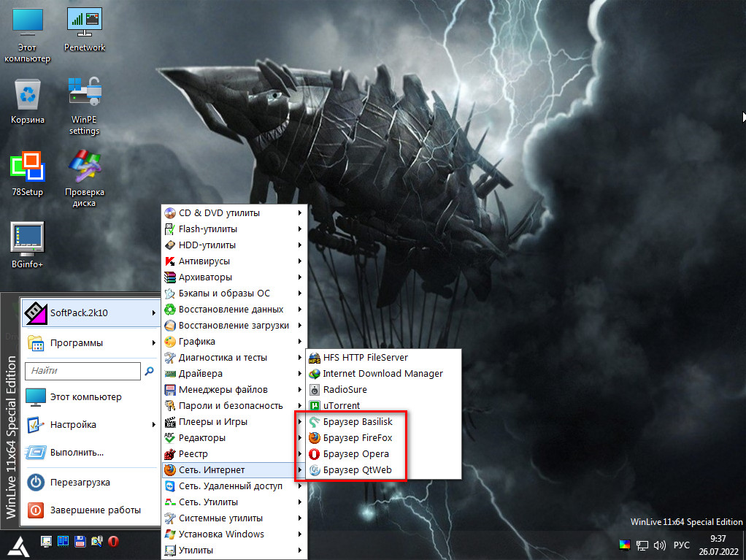Open the Утилиты category
Screen dimensions: 746x560
(x=234, y=550)
